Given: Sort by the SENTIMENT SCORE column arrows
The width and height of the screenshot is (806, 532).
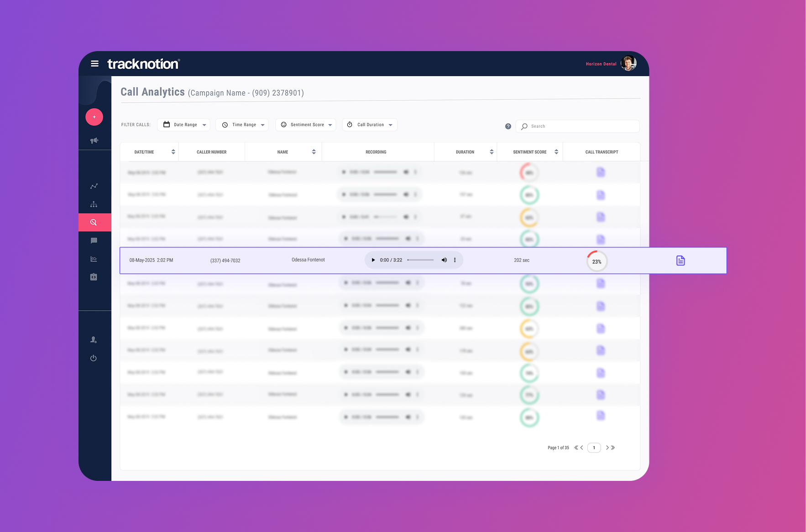Looking at the screenshot, I should point(556,152).
